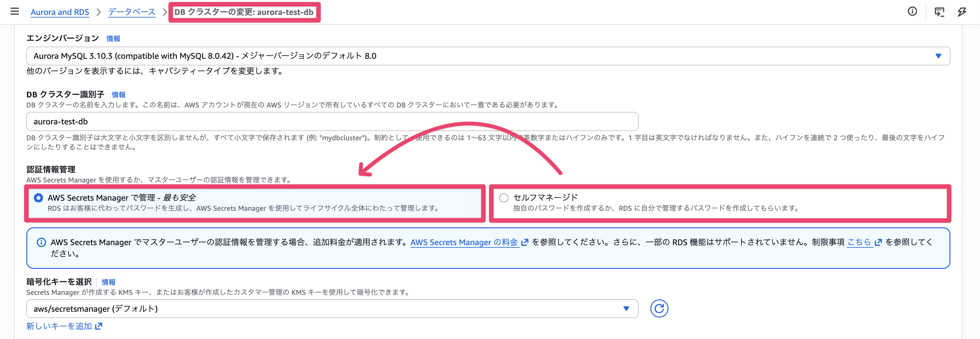Click the info icon in Secrets Manager notice

pyautogui.click(x=41, y=242)
